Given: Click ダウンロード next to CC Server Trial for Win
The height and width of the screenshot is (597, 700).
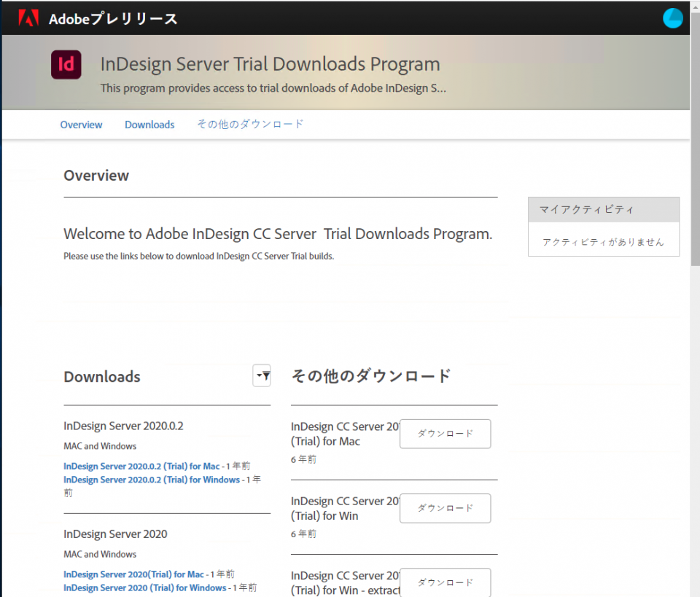Looking at the screenshot, I should [x=445, y=508].
